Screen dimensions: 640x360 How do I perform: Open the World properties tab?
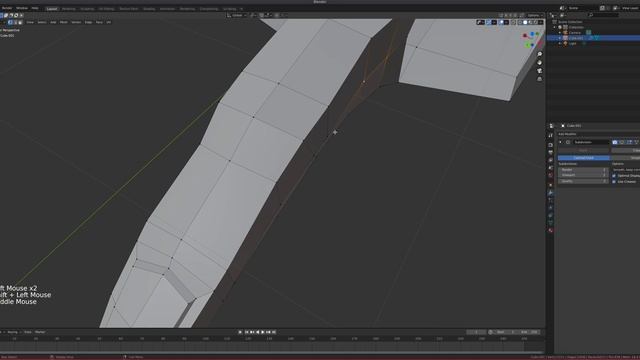pyautogui.click(x=550, y=175)
